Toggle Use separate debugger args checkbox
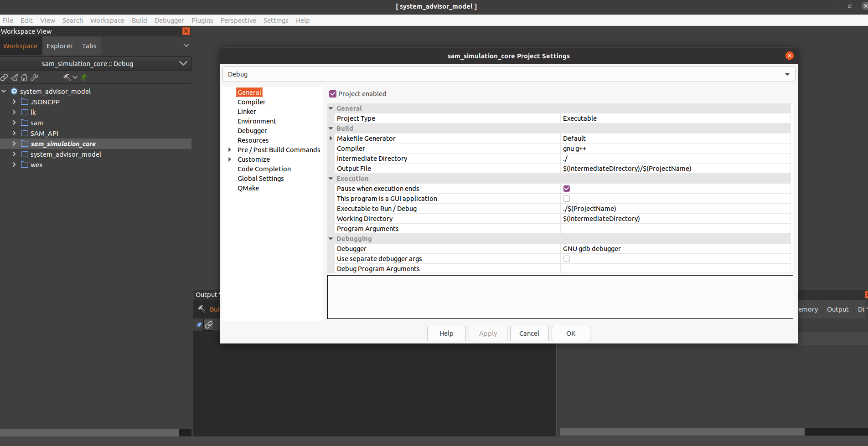Image resolution: width=868 pixels, height=446 pixels. tap(567, 259)
